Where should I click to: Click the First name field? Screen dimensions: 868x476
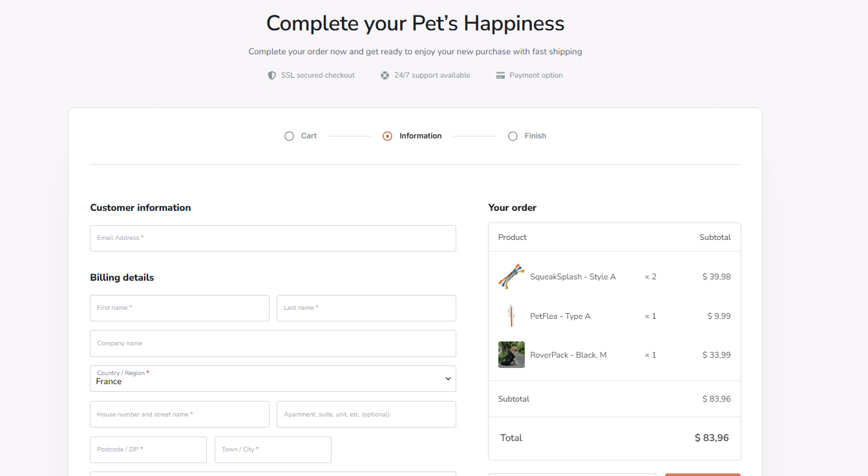(179, 308)
